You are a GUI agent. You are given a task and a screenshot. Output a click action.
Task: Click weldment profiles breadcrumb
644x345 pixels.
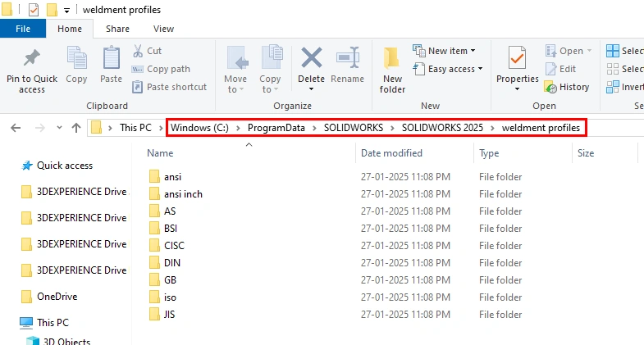pyautogui.click(x=541, y=128)
